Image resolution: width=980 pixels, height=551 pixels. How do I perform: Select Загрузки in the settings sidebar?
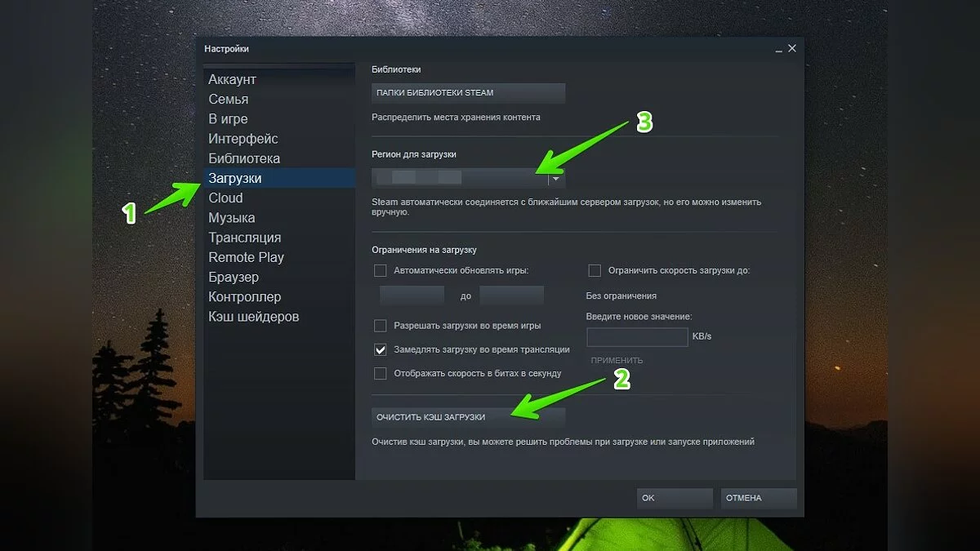pyautogui.click(x=235, y=178)
